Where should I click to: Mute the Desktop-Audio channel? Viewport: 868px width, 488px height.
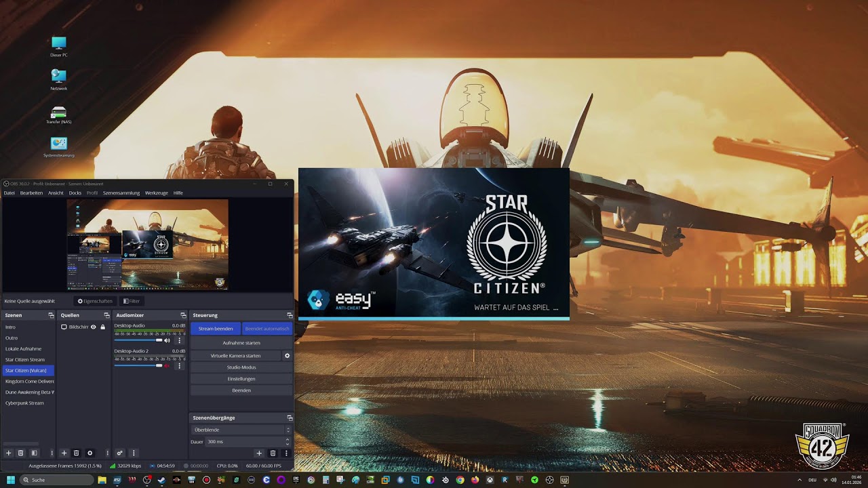167,340
